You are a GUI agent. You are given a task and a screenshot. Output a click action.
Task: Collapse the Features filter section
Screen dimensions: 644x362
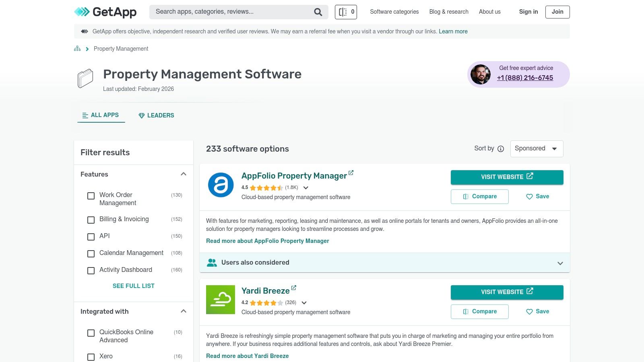[x=184, y=174]
